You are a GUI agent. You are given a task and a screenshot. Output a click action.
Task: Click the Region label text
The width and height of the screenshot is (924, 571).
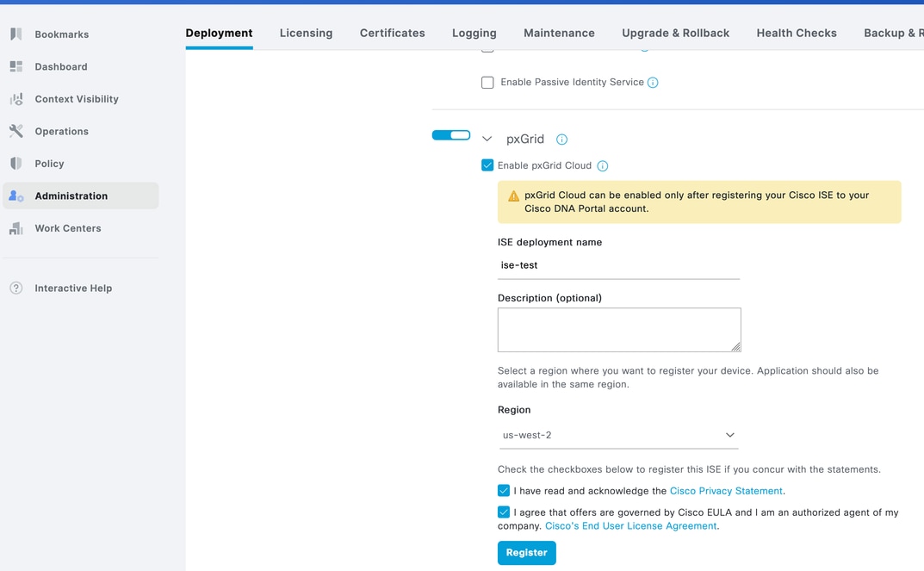pyautogui.click(x=514, y=410)
